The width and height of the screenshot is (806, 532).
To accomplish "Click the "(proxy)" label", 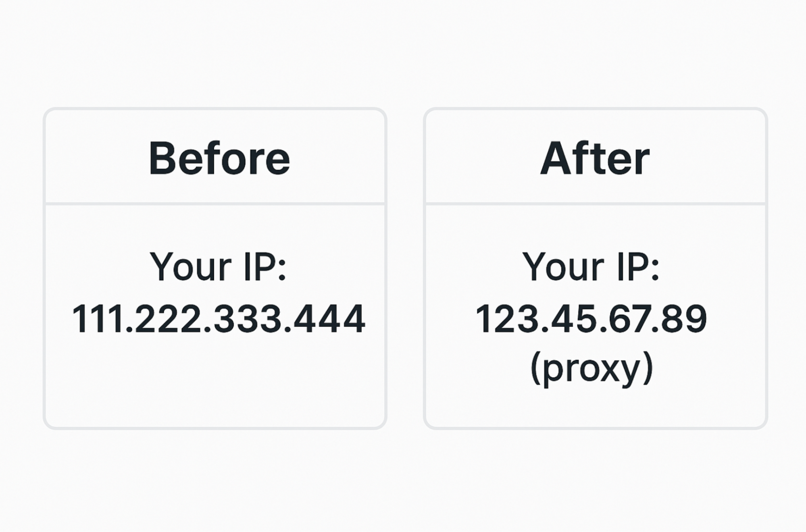I will click(591, 368).
